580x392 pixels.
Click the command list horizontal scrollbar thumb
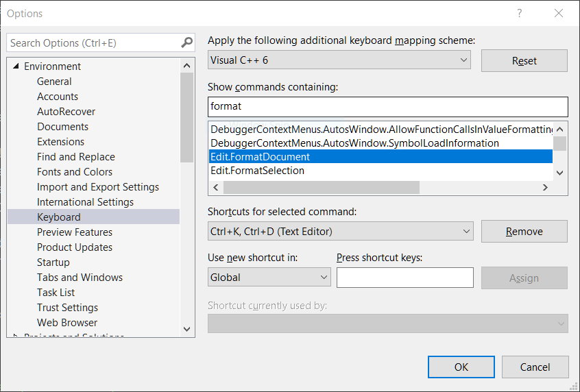point(322,188)
